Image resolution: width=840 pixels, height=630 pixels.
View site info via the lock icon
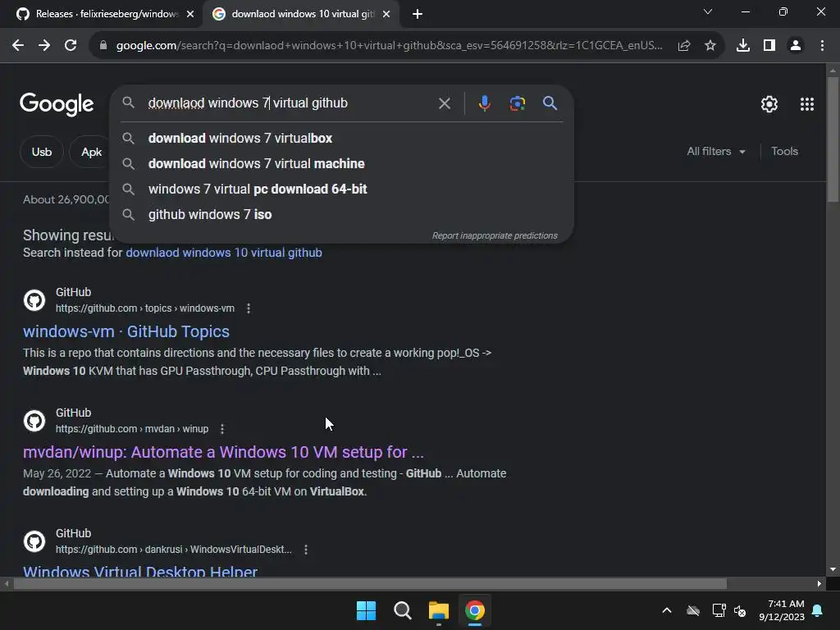click(x=103, y=46)
